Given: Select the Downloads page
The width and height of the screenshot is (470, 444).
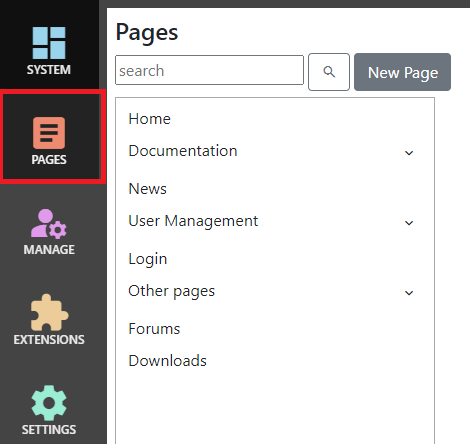Looking at the screenshot, I should [x=168, y=361].
